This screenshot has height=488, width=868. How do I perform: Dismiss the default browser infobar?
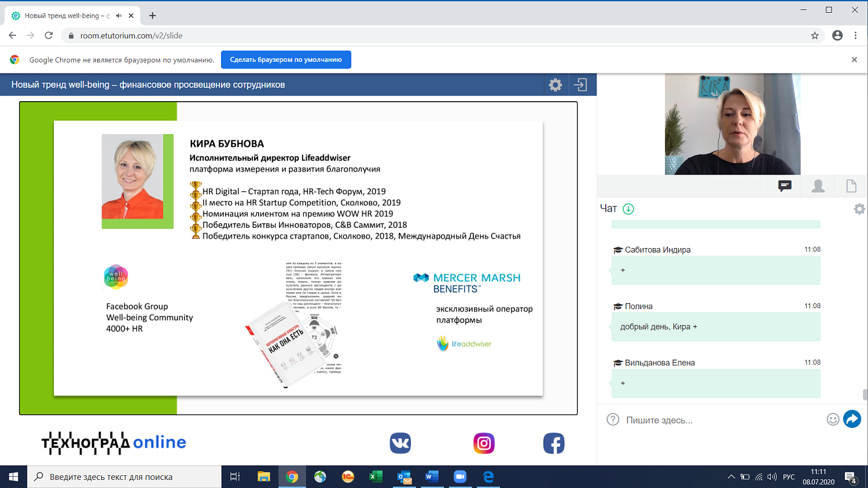[854, 60]
